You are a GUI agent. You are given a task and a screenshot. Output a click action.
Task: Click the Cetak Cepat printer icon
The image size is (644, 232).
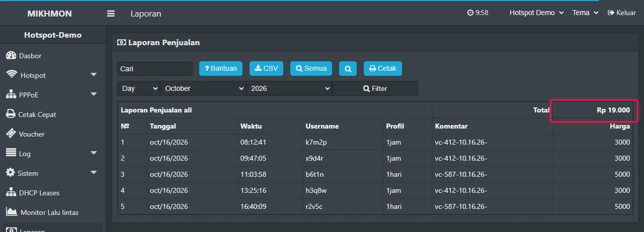tap(11, 114)
